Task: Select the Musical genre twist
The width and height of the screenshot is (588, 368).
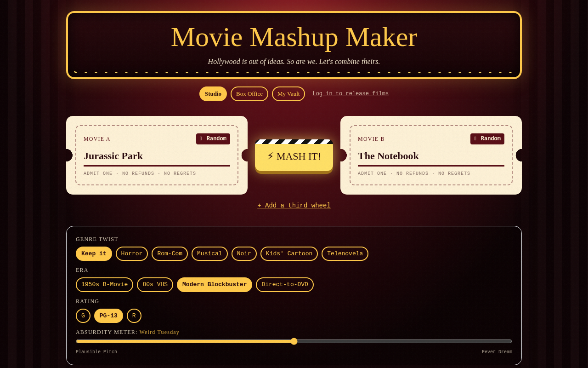Action: [x=209, y=253]
